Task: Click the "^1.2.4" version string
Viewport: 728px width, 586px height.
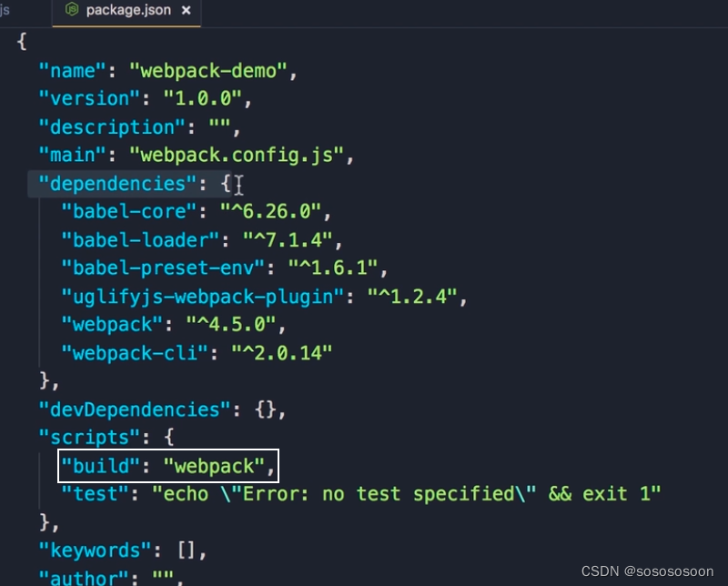Action: tap(412, 297)
